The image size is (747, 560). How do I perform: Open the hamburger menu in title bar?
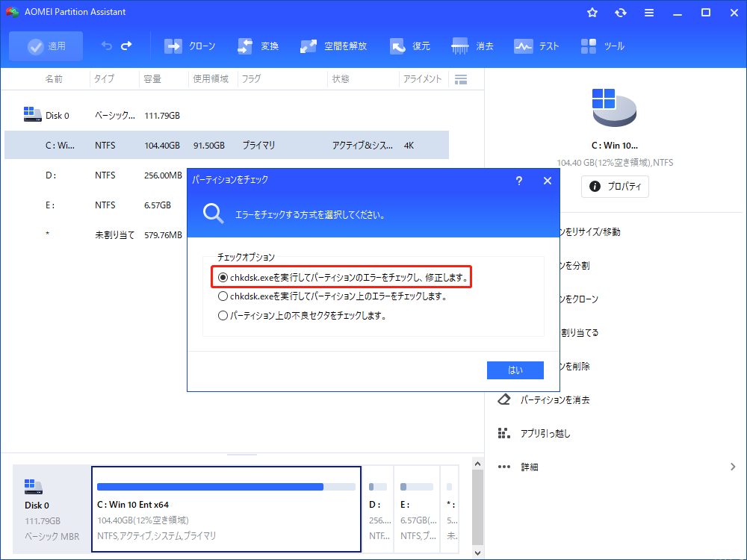(x=649, y=13)
